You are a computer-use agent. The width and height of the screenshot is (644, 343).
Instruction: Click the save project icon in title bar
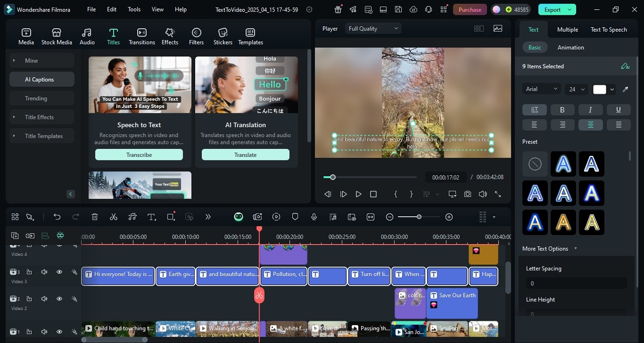pyautogui.click(x=398, y=9)
